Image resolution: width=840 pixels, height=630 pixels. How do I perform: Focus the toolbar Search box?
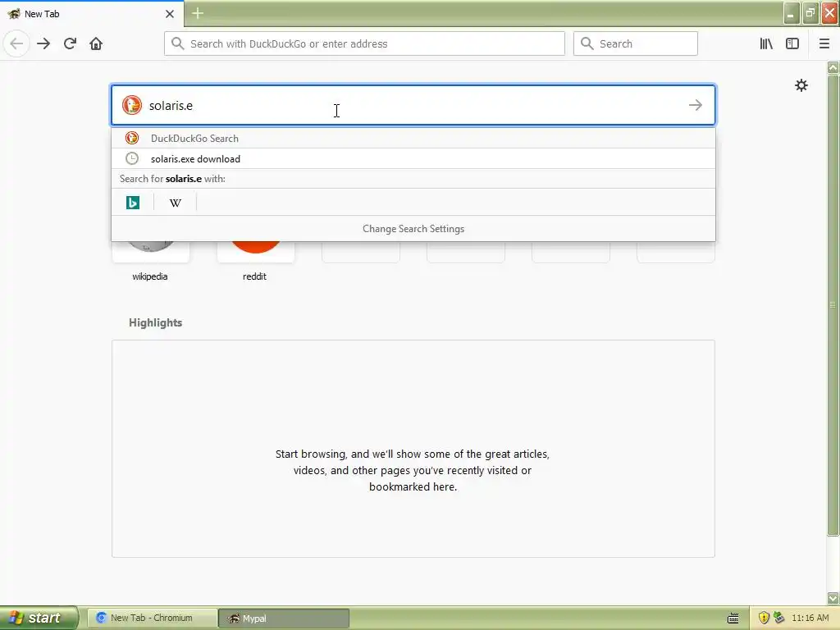click(x=636, y=43)
